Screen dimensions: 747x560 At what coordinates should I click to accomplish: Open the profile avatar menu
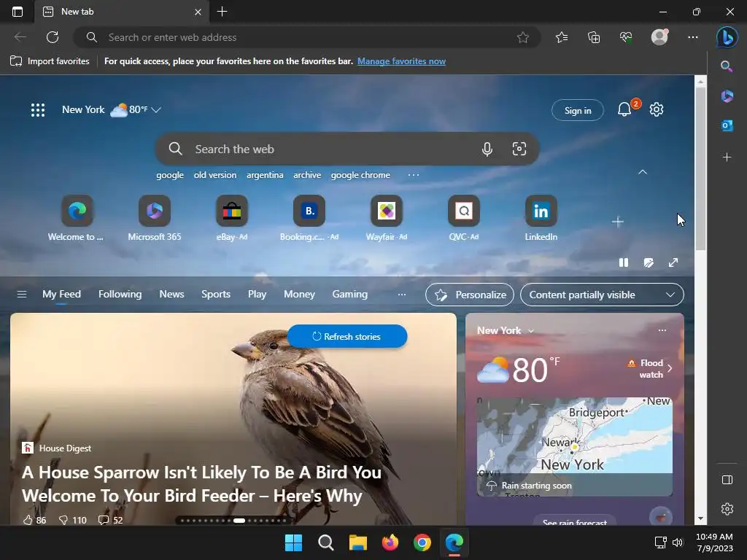(x=659, y=37)
